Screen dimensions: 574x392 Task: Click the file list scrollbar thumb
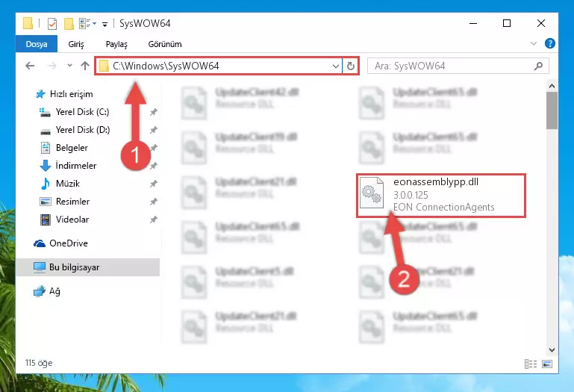tap(552, 111)
